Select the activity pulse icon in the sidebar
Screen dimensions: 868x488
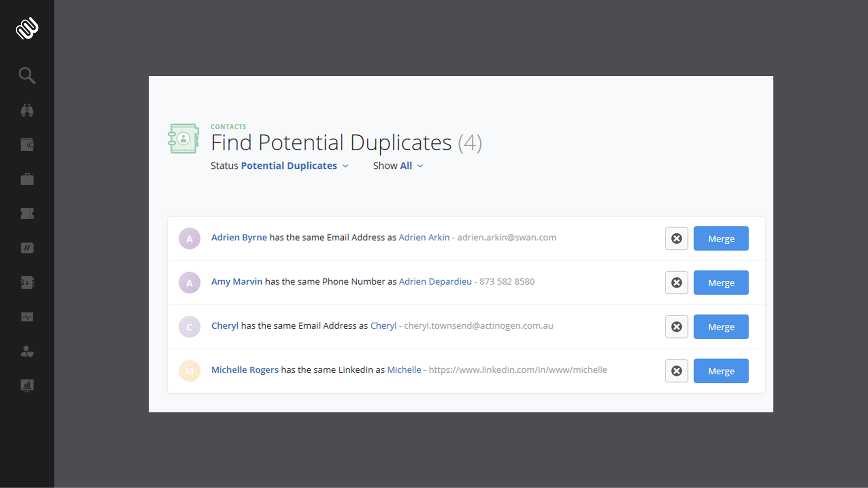[27, 317]
